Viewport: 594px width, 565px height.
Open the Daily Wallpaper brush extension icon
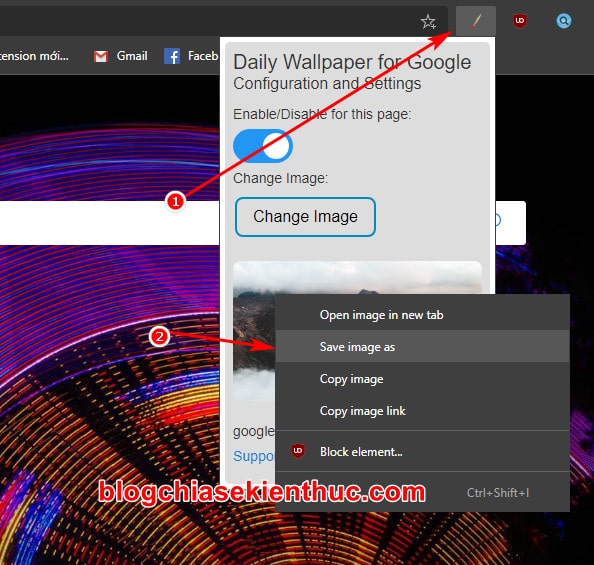(476, 21)
